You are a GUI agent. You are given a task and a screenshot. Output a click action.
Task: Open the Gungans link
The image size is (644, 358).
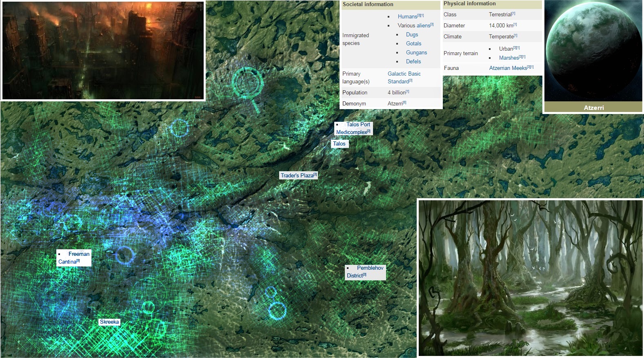[x=416, y=53]
